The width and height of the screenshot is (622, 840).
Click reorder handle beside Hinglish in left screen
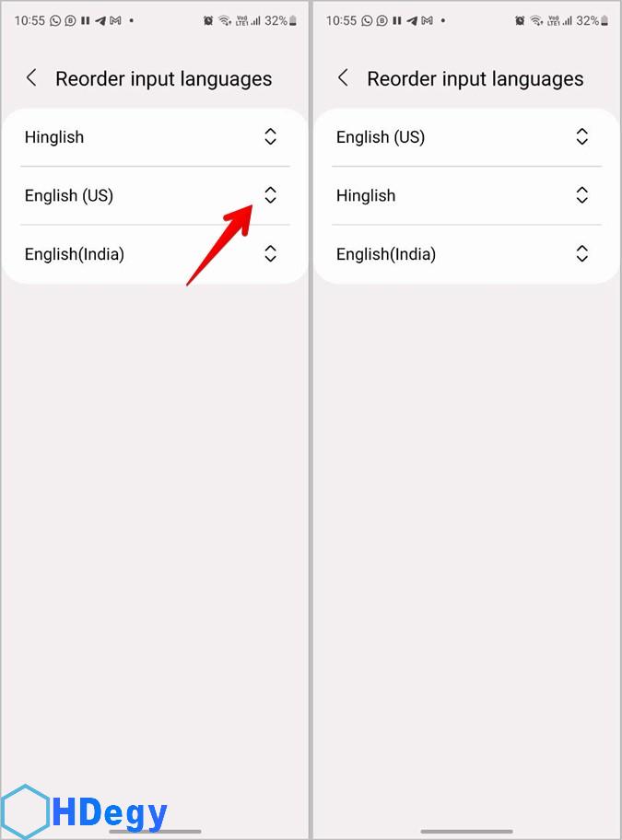pyautogui.click(x=270, y=136)
